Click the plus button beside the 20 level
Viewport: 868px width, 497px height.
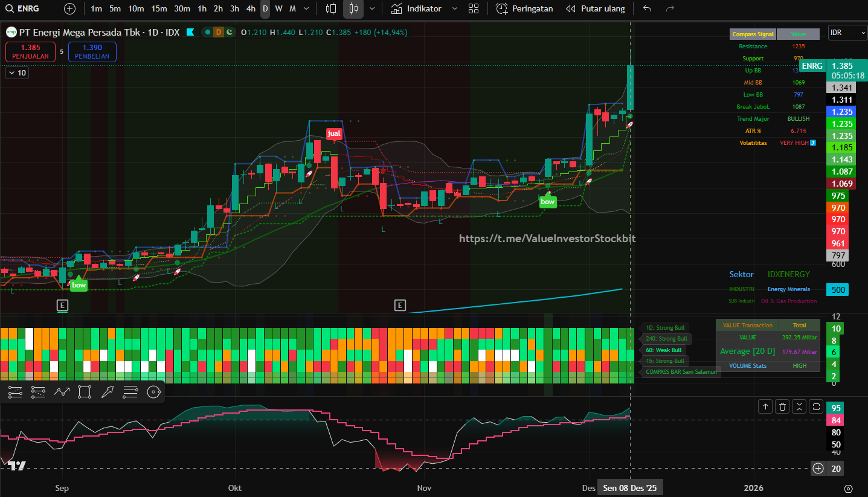click(818, 468)
